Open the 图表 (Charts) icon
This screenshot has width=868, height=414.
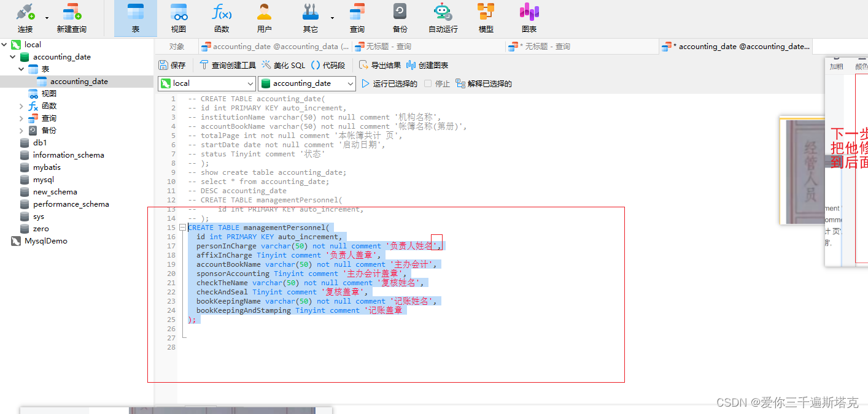pyautogui.click(x=529, y=18)
